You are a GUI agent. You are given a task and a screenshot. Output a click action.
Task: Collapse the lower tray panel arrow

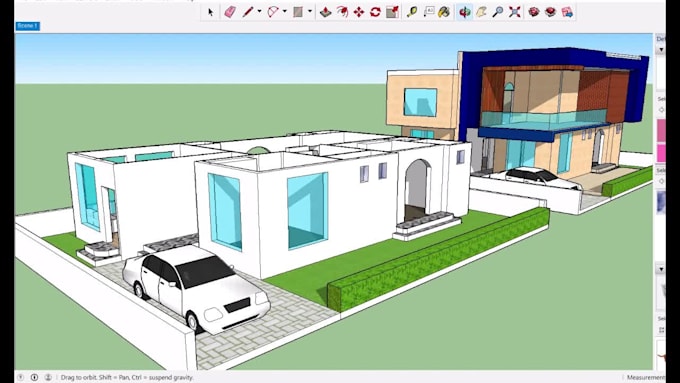[x=661, y=269]
